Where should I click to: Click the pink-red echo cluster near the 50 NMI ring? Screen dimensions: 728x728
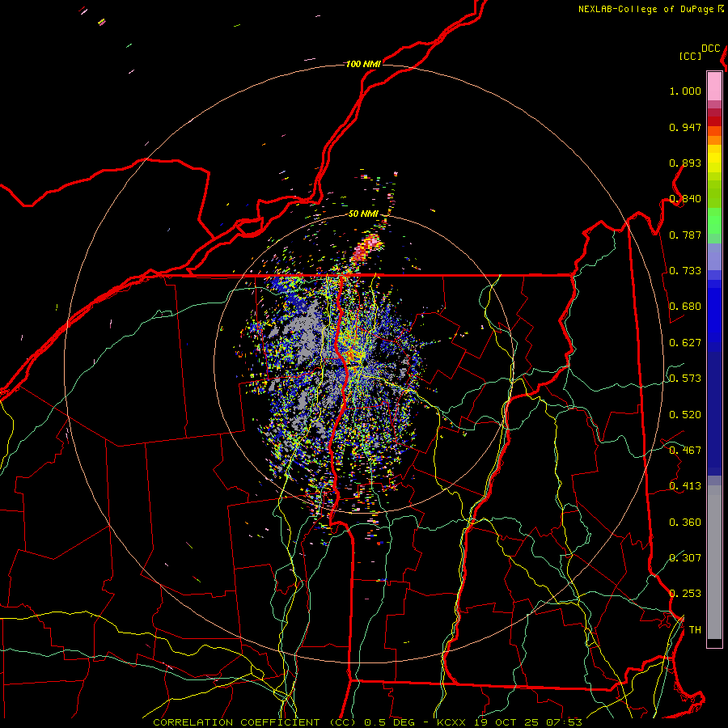click(x=366, y=247)
